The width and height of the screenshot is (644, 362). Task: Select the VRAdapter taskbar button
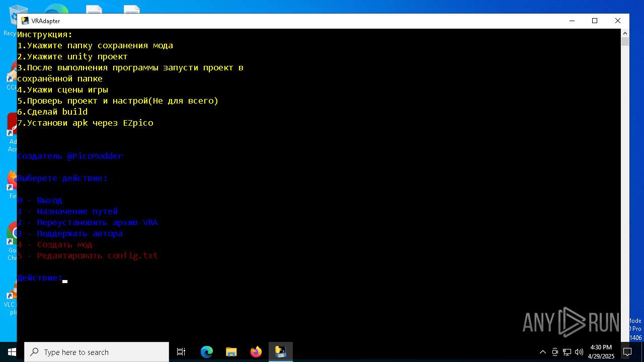coord(281,352)
